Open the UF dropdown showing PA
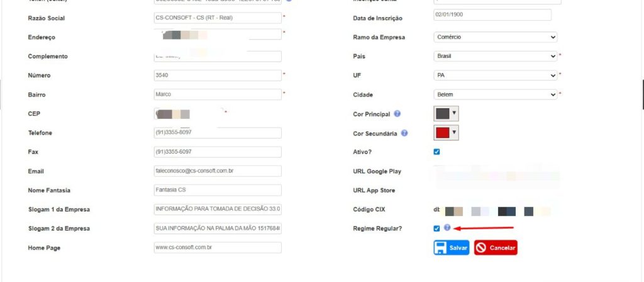The height and width of the screenshot is (282, 644). (x=496, y=76)
